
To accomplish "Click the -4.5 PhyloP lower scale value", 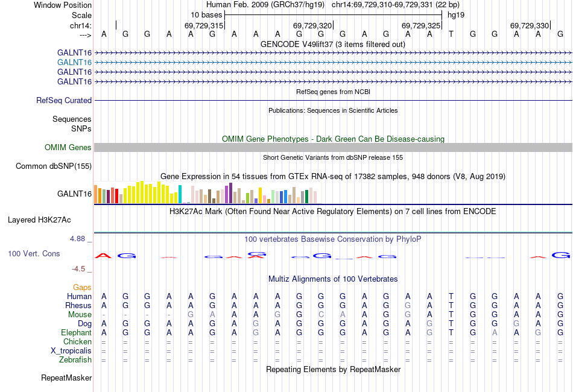I will tap(78, 269).
